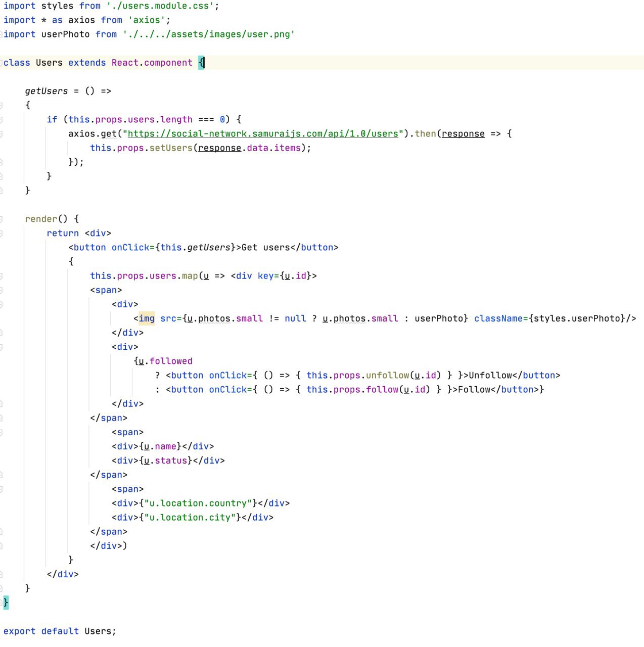Click the highlighted closing brace of the class
This screenshot has width=644, height=647.
point(6,602)
